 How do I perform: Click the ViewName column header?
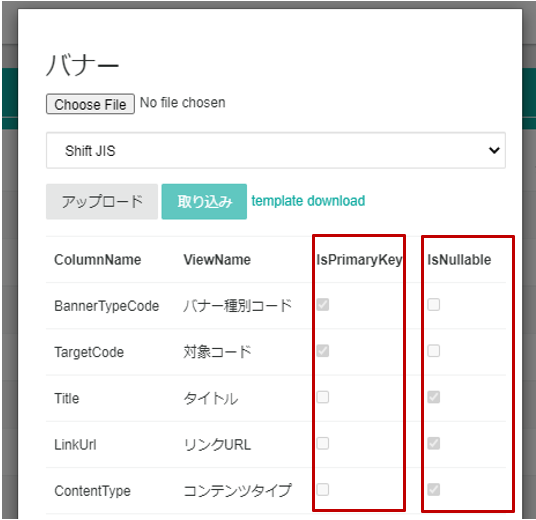point(217,260)
